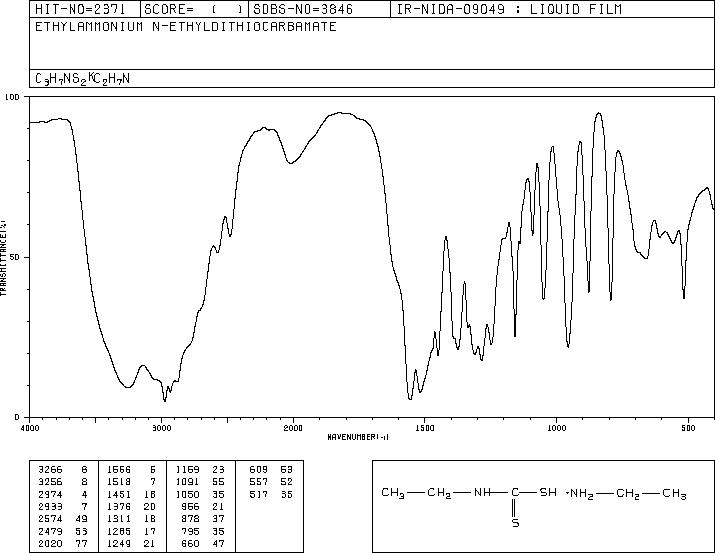
Task: Click the 966 peak entry in table
Action: (190, 506)
